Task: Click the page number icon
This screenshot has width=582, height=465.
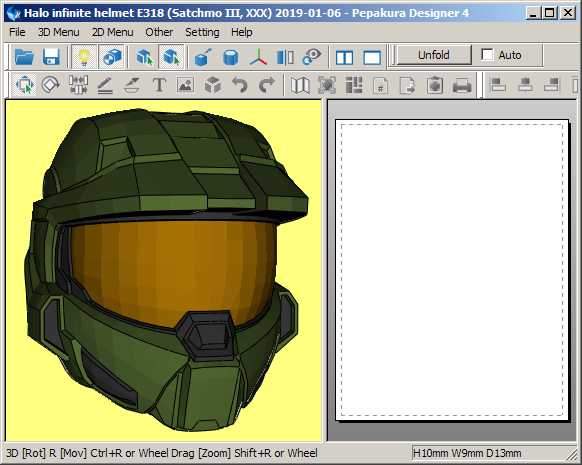Action: click(380, 85)
